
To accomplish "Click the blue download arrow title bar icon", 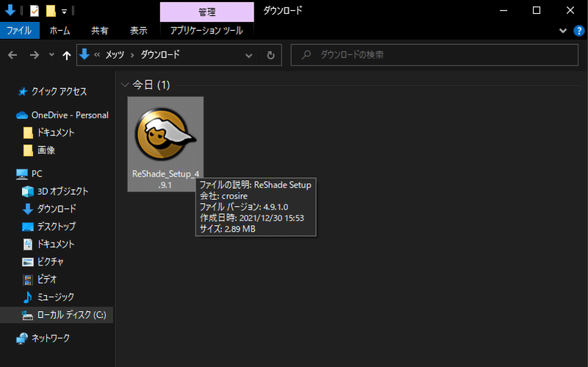I will pyautogui.click(x=10, y=10).
